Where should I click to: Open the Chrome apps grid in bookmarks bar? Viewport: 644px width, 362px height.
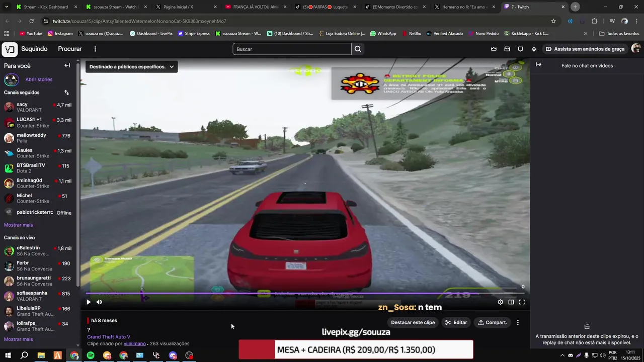click(x=7, y=34)
